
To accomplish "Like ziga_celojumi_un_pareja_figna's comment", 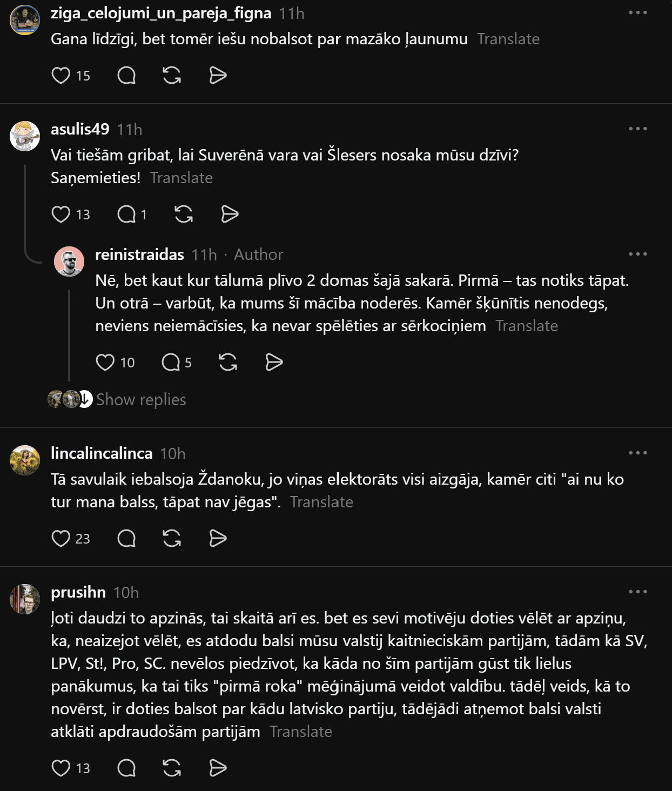I will 61,75.
